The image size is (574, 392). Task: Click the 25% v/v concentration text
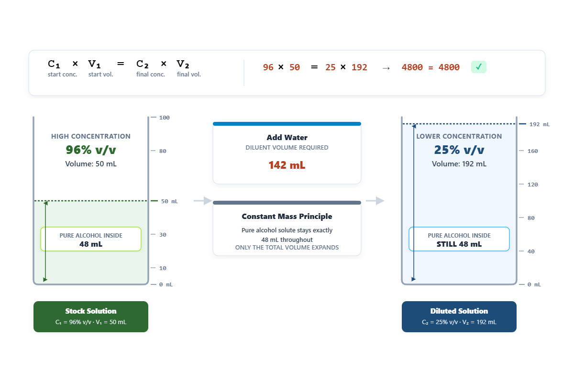[x=459, y=150]
